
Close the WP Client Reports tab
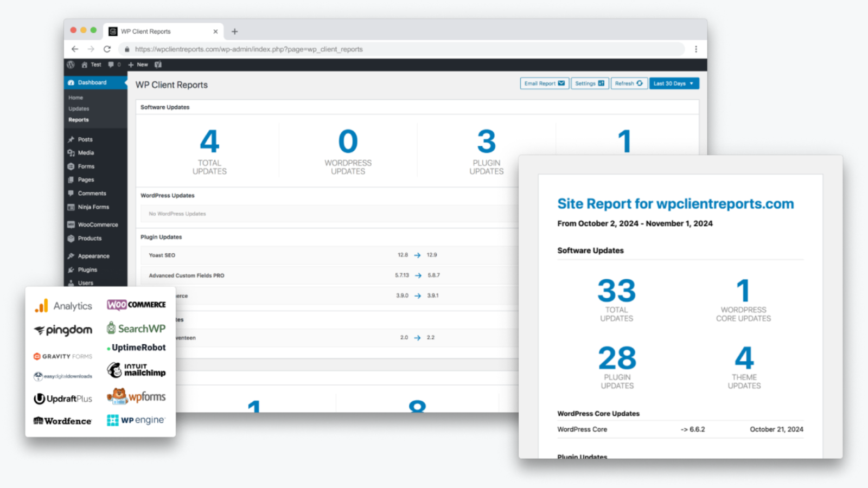click(x=215, y=31)
